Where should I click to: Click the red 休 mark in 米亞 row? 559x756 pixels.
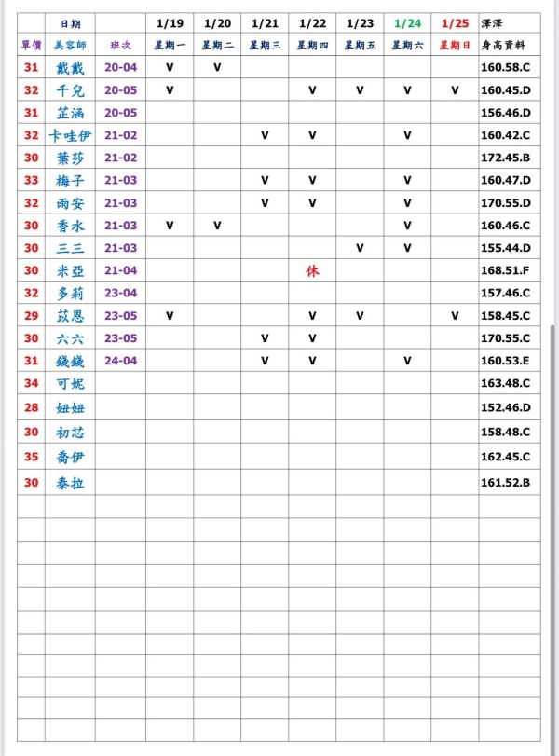(312, 270)
